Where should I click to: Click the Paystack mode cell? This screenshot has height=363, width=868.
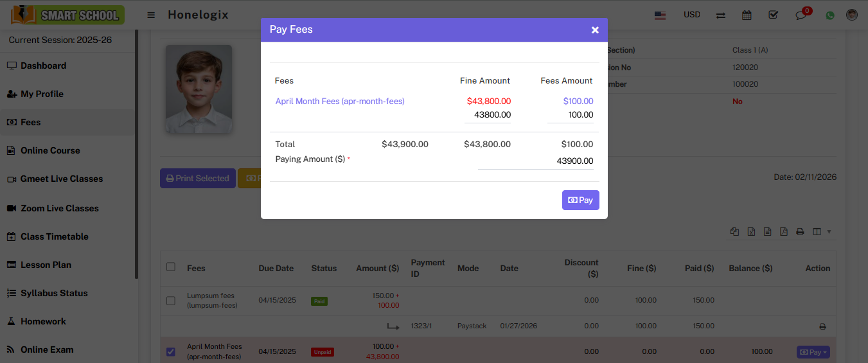coord(472,326)
